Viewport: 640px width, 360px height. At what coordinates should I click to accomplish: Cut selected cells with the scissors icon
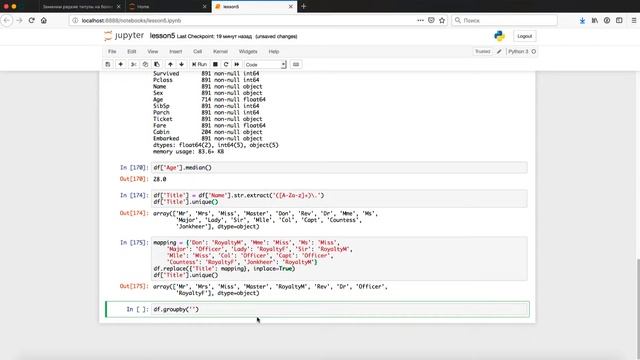tap(133, 64)
